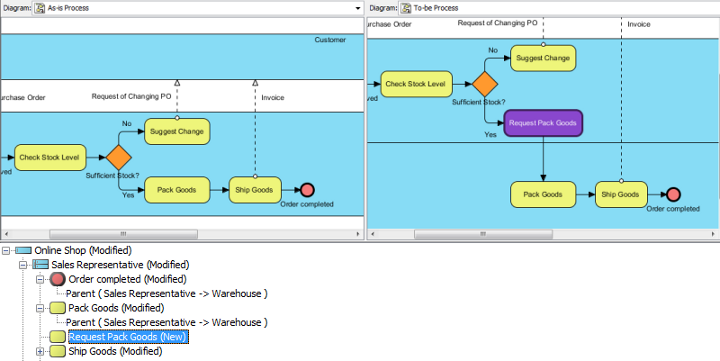Select Check Stock Level task in To-be diagram

pos(416,84)
